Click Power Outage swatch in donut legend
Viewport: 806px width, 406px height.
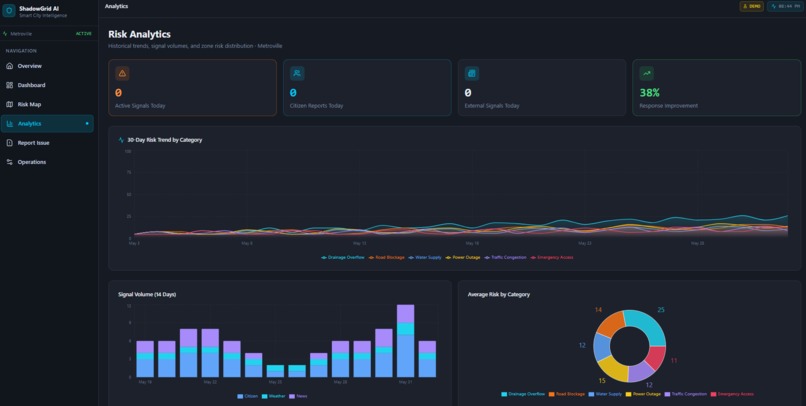pyautogui.click(x=629, y=394)
